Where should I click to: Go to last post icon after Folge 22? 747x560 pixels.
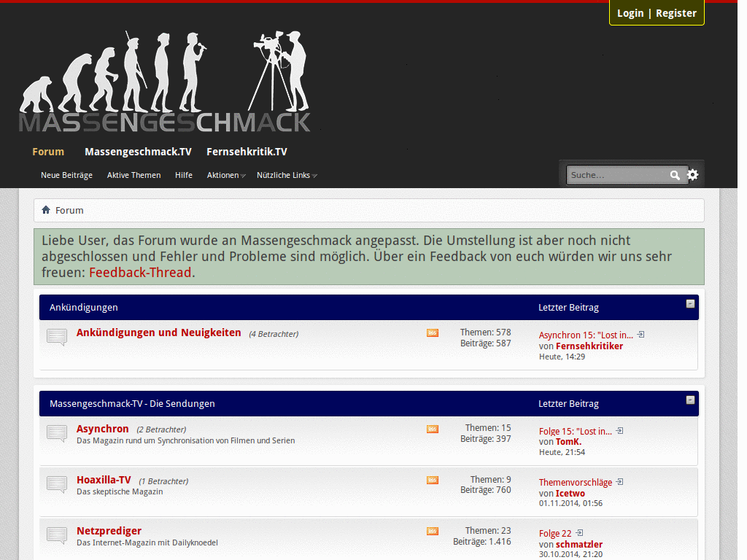tap(579, 533)
